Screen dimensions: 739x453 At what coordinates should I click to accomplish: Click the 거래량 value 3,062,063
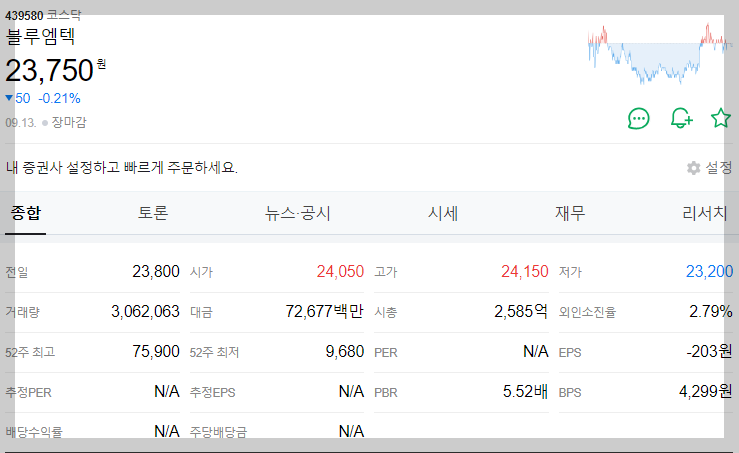click(x=145, y=312)
